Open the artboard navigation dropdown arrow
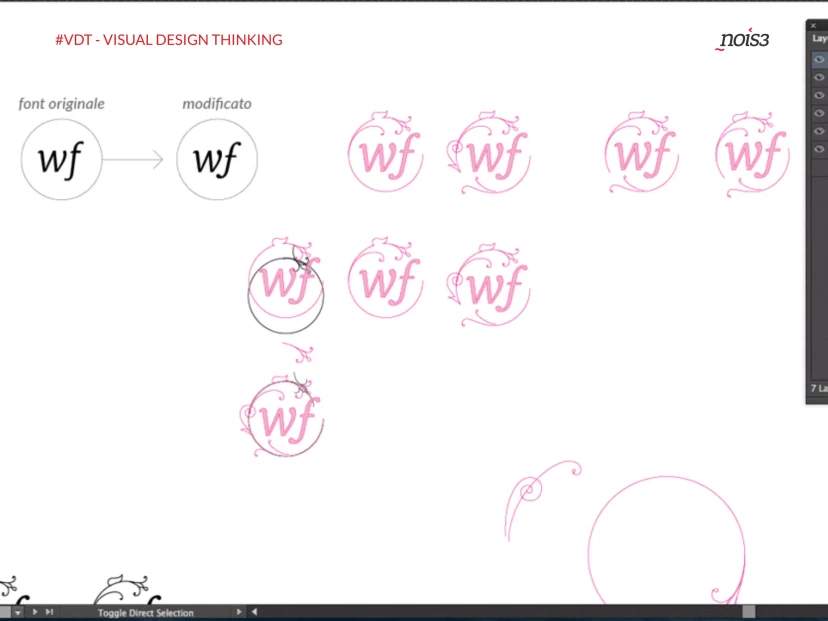This screenshot has width=828, height=621. (x=18, y=613)
